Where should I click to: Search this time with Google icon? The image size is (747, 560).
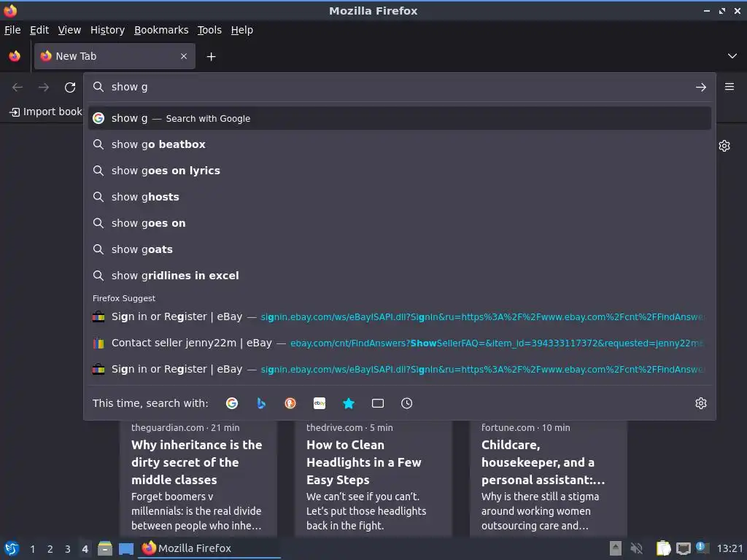(232, 403)
